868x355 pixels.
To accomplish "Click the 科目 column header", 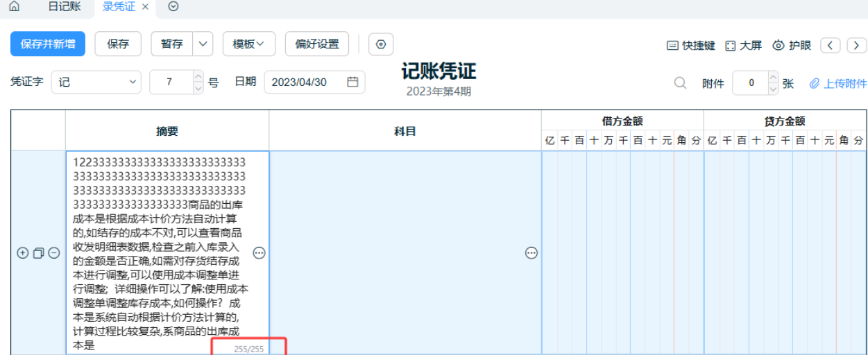I will (405, 130).
